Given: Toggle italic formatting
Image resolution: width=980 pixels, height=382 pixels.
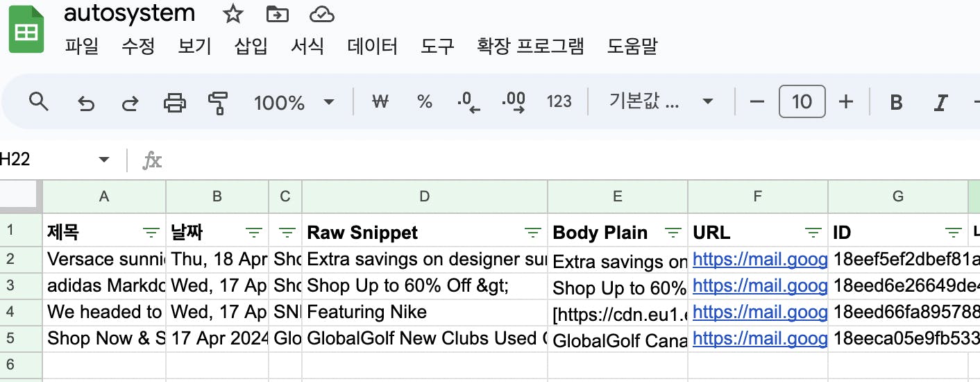Looking at the screenshot, I should tap(940, 103).
